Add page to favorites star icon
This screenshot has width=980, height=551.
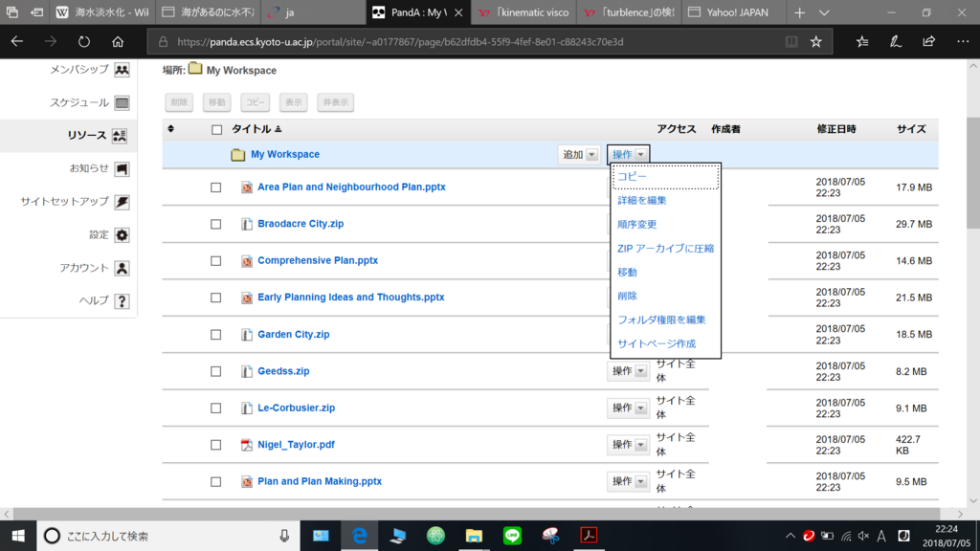pos(816,42)
